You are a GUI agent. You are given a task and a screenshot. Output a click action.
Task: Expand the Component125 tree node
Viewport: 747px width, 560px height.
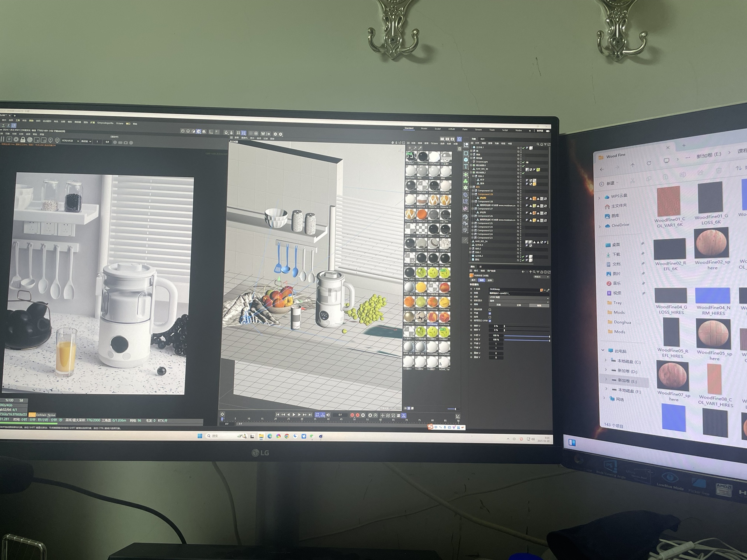point(472,223)
